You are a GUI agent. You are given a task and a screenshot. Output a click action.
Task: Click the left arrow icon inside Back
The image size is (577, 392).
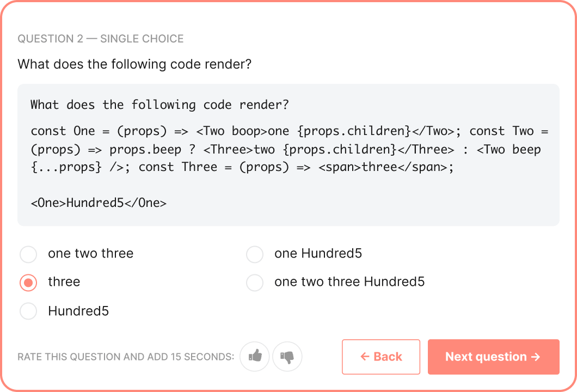[365, 357]
